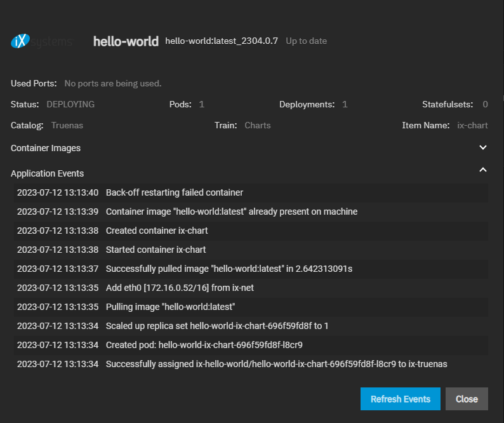Screen dimensions: 504x423
Task: Select the Successfully pulled image event
Action: point(251,269)
